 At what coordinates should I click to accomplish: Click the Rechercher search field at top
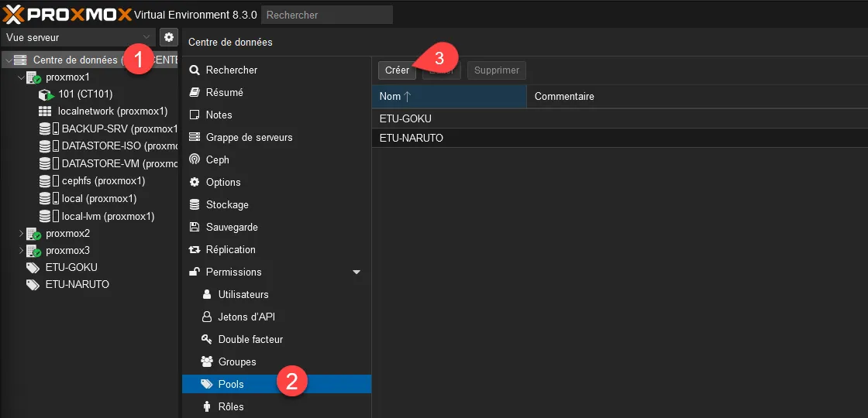point(326,15)
